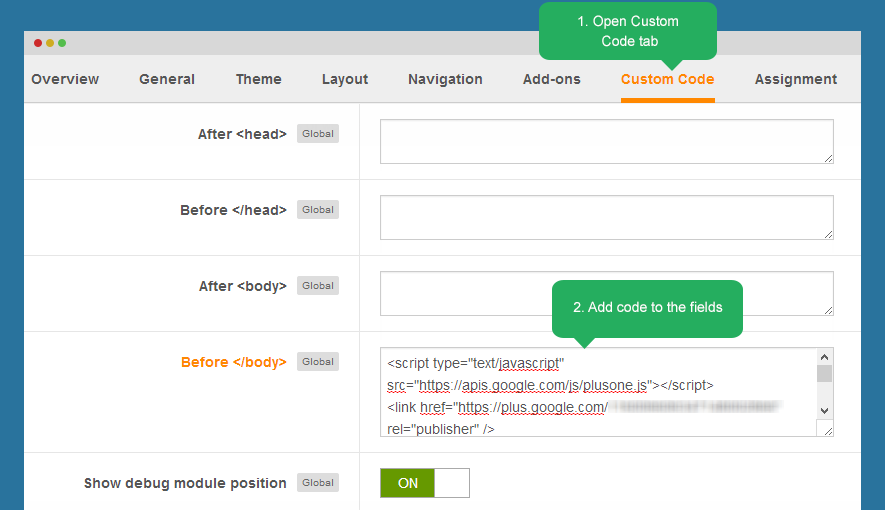885x510 pixels.
Task: Click the Before </head> code field
Action: pyautogui.click(x=606, y=217)
